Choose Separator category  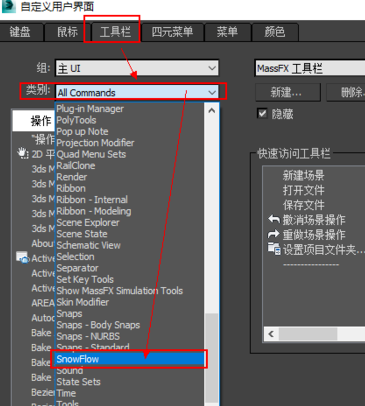tap(77, 268)
